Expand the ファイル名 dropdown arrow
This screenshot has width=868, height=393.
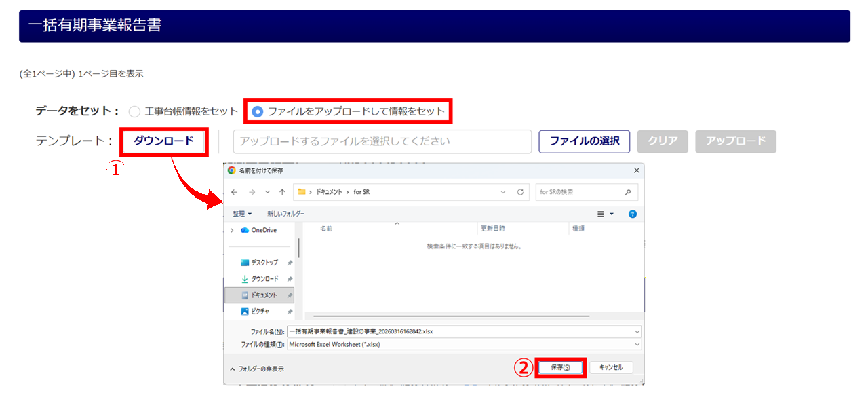coord(637,331)
